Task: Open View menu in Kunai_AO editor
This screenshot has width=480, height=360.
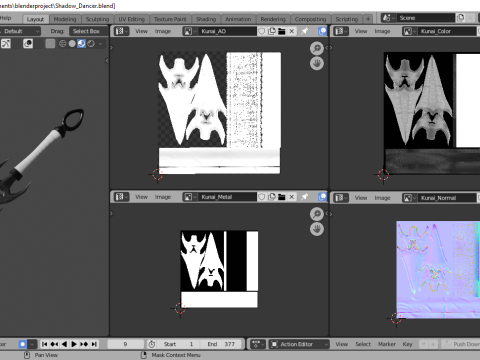Action: (x=141, y=31)
